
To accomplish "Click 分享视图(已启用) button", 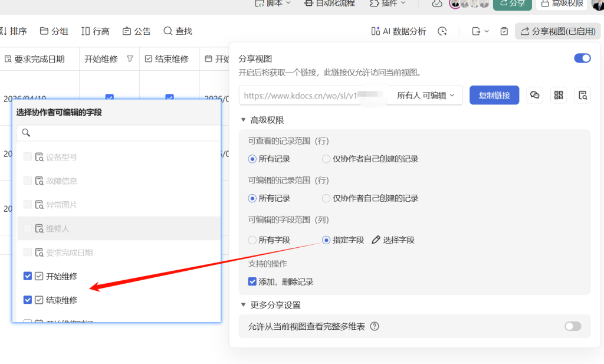I will click(558, 31).
